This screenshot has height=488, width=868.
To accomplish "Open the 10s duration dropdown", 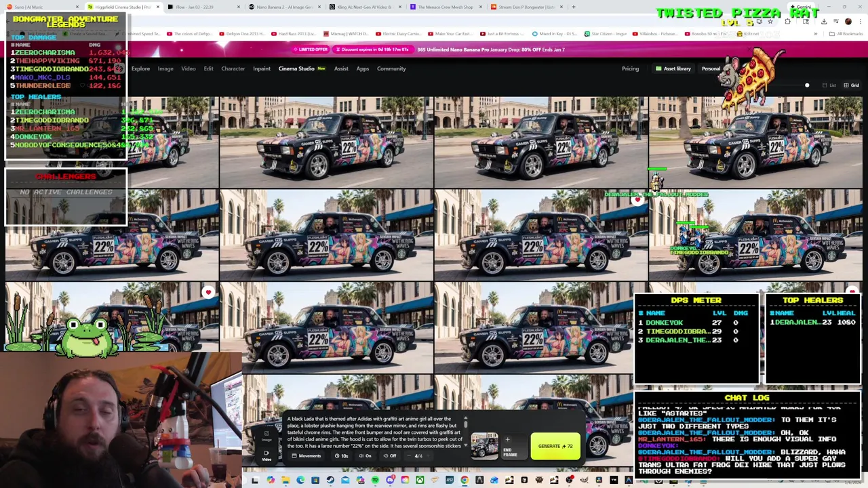I will (342, 455).
